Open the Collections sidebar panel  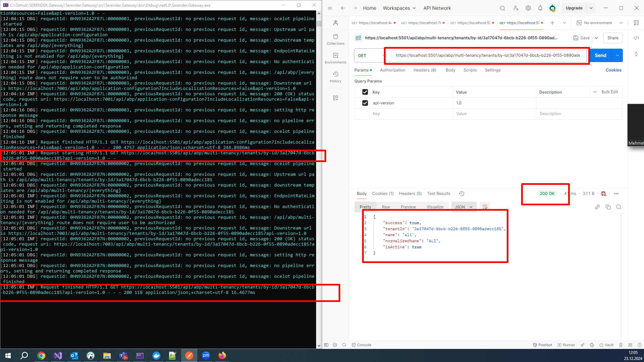pyautogui.click(x=335, y=39)
